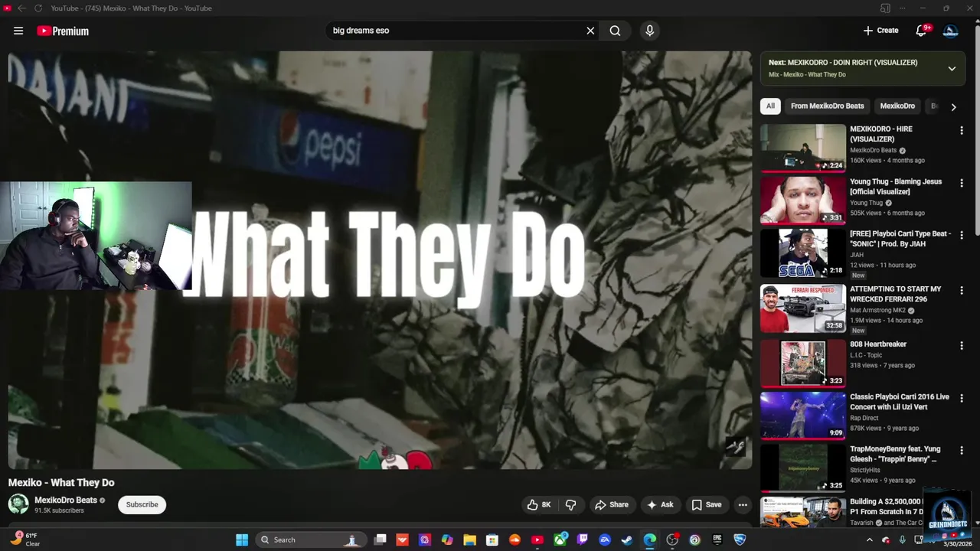Go to the YouTube Premium home logo

[x=63, y=31]
